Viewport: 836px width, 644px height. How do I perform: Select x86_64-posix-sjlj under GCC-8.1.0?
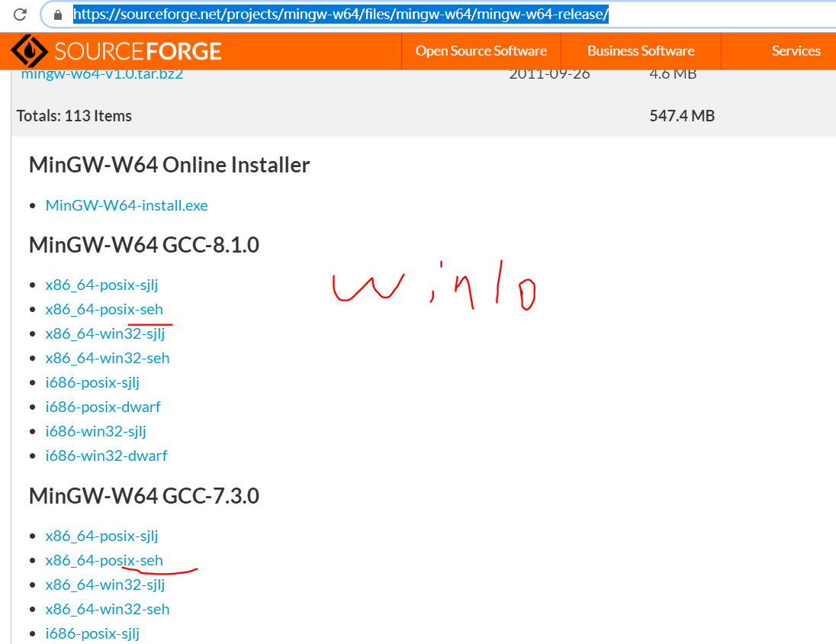(x=101, y=284)
